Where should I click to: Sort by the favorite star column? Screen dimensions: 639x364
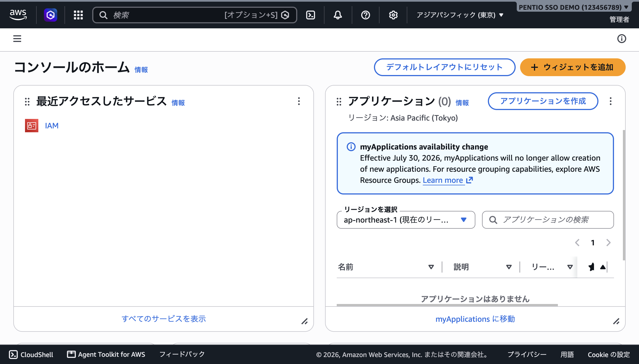(x=596, y=267)
